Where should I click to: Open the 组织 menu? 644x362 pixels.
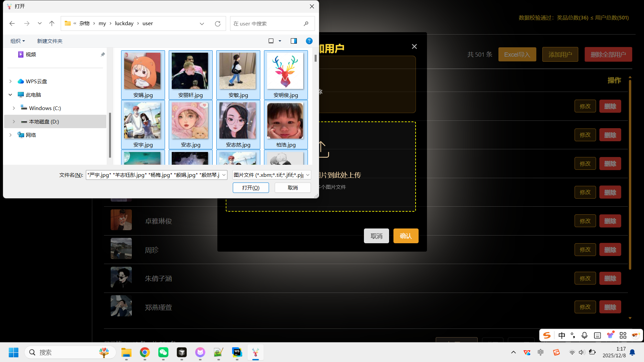tap(17, 41)
